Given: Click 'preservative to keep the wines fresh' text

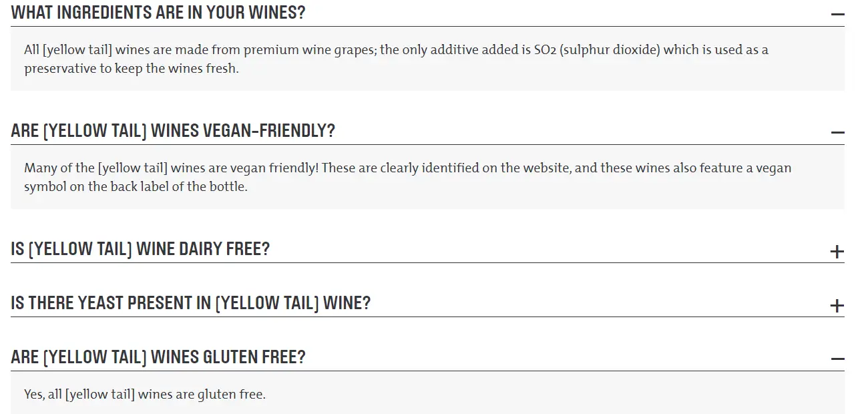Looking at the screenshot, I should pos(131,68).
